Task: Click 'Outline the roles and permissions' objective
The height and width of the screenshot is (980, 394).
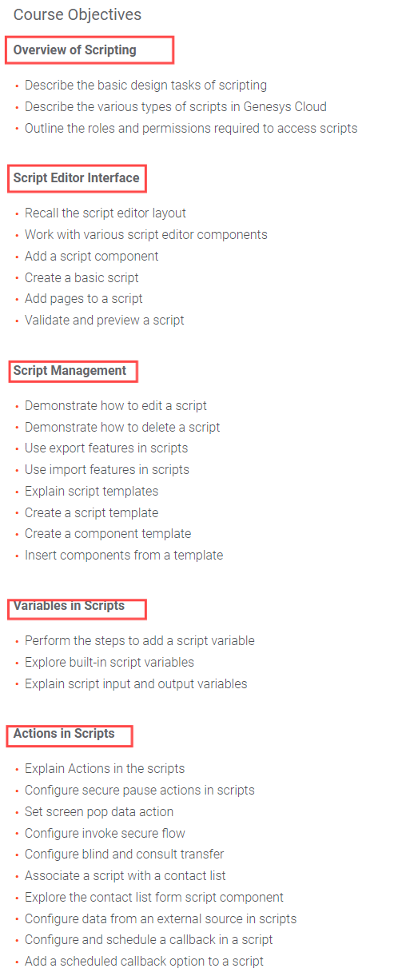Action: (x=191, y=128)
